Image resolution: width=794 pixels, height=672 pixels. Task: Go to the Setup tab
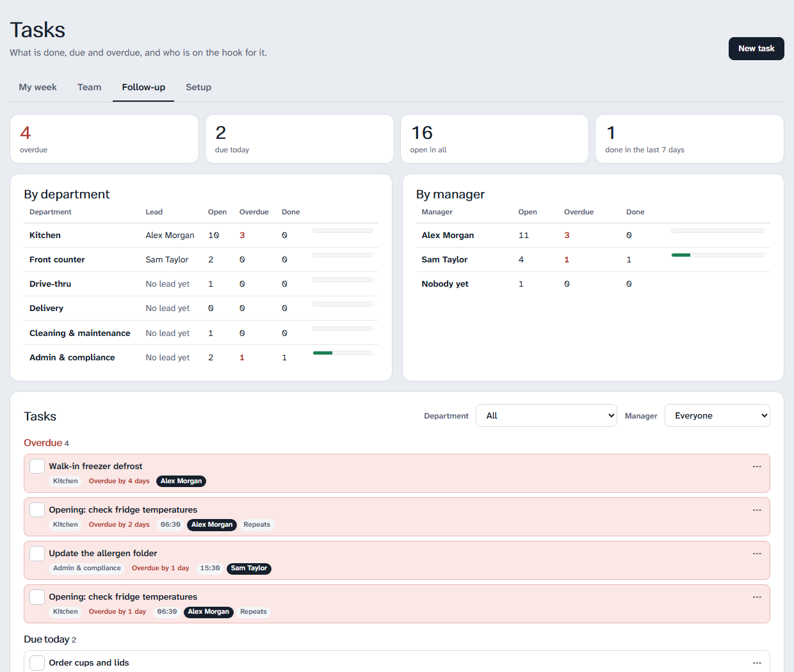(199, 87)
